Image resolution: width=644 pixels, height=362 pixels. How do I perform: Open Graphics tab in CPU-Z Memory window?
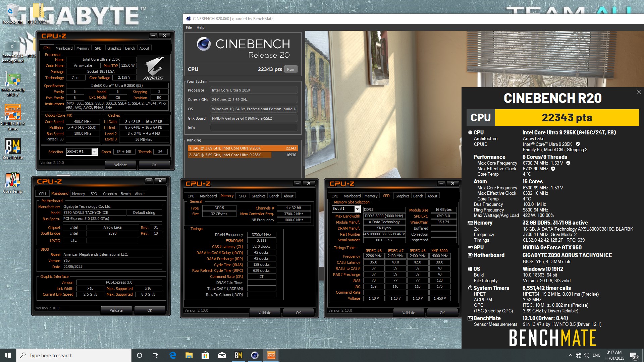point(259,196)
